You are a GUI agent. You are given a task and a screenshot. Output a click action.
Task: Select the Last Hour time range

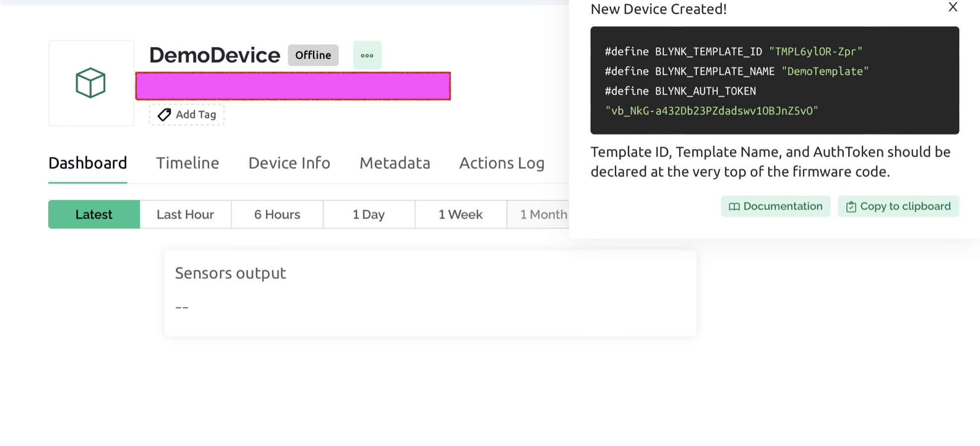pos(185,215)
